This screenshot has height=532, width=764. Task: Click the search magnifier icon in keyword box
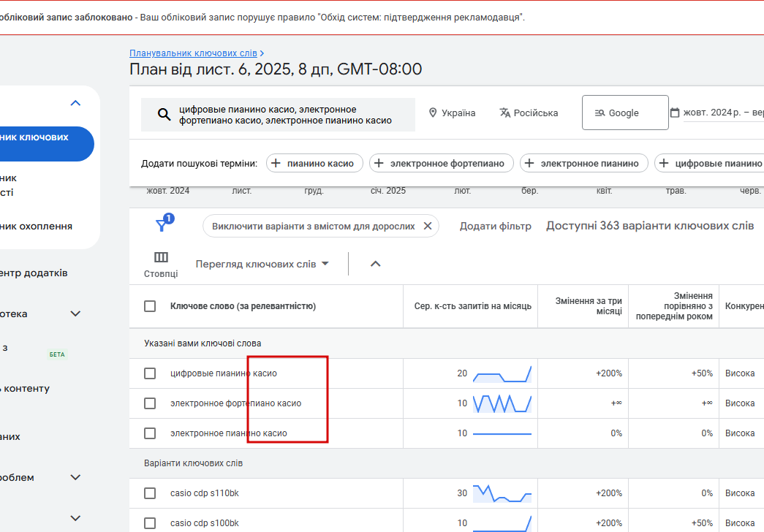[164, 115]
